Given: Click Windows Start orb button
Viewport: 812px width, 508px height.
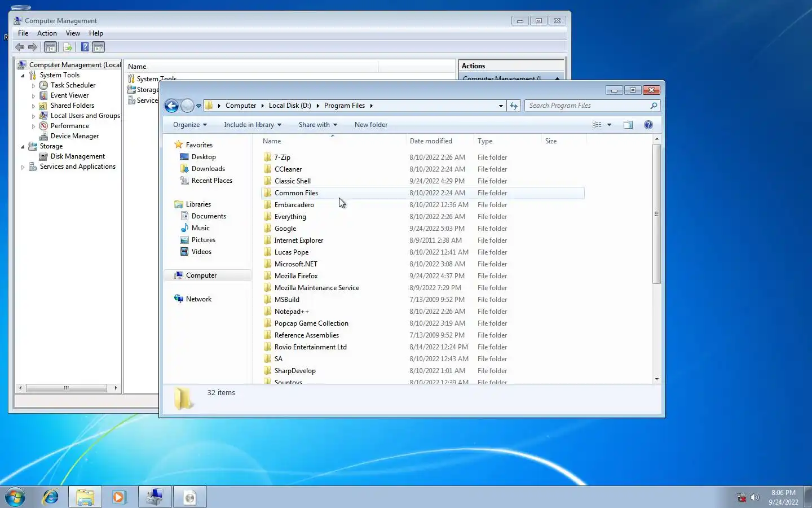Looking at the screenshot, I should [x=16, y=497].
